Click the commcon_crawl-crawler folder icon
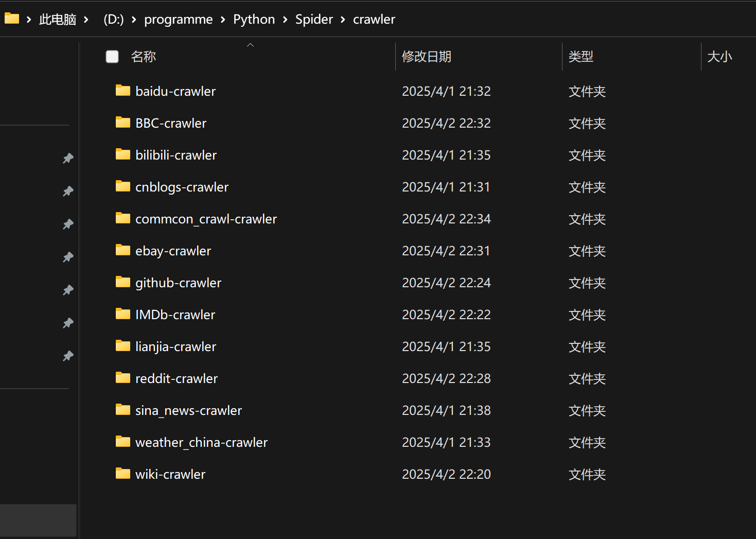Viewport: 756px width, 539px height. pos(123,218)
